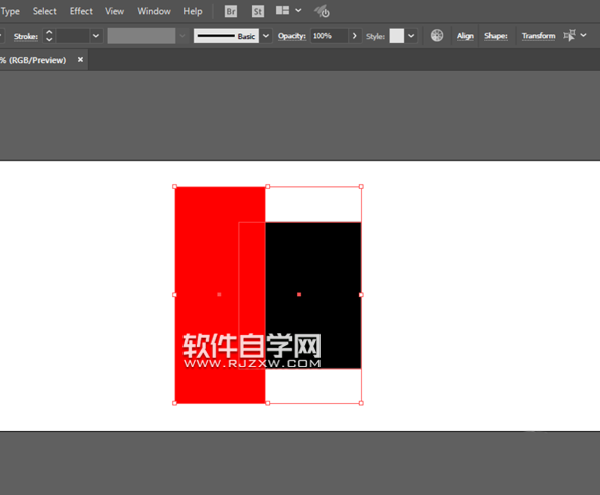Expand the stroke weight dropdown
The width and height of the screenshot is (600, 495).
pos(96,36)
